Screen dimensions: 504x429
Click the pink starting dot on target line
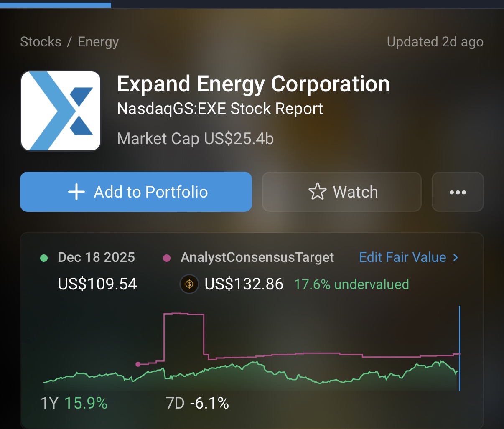pos(138,364)
